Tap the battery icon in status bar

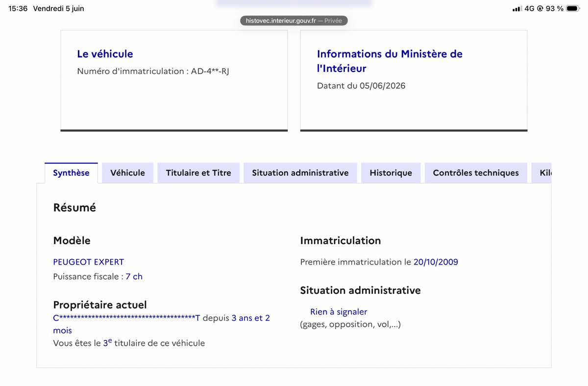[x=573, y=8]
